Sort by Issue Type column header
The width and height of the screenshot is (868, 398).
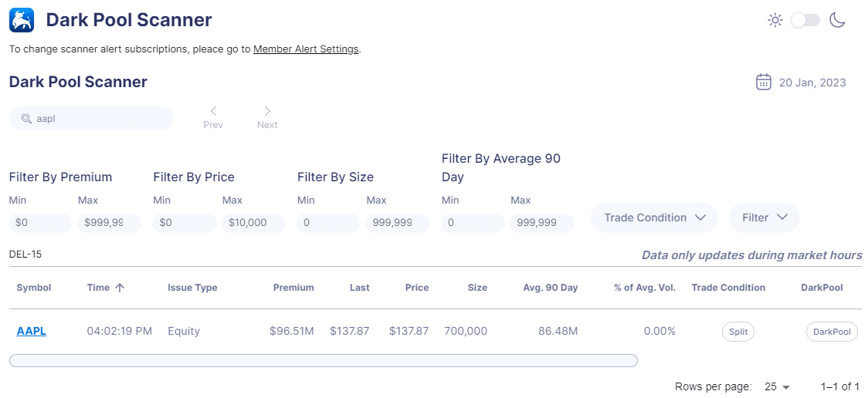(192, 288)
